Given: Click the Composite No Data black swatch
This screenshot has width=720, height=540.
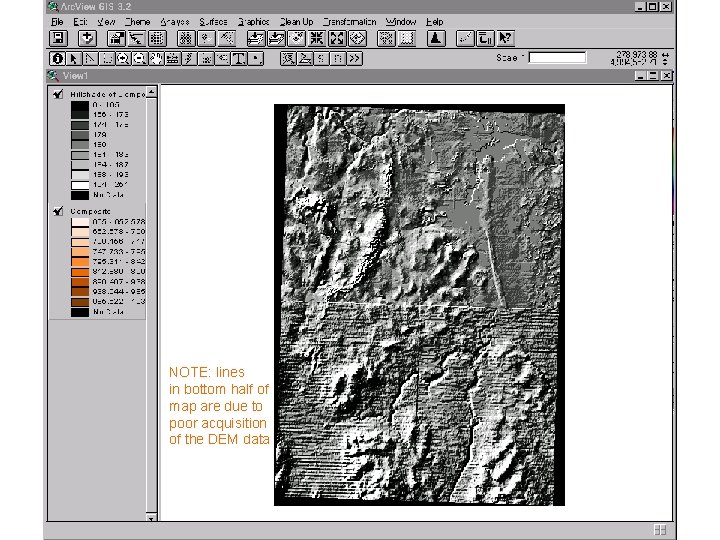Looking at the screenshot, I should coord(80,312).
